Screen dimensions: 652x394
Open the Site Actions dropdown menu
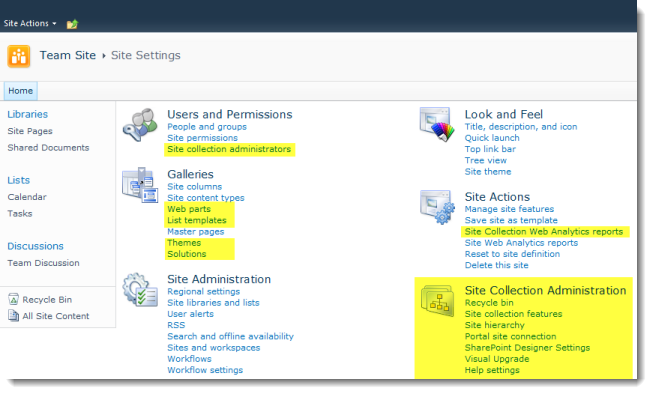point(30,24)
